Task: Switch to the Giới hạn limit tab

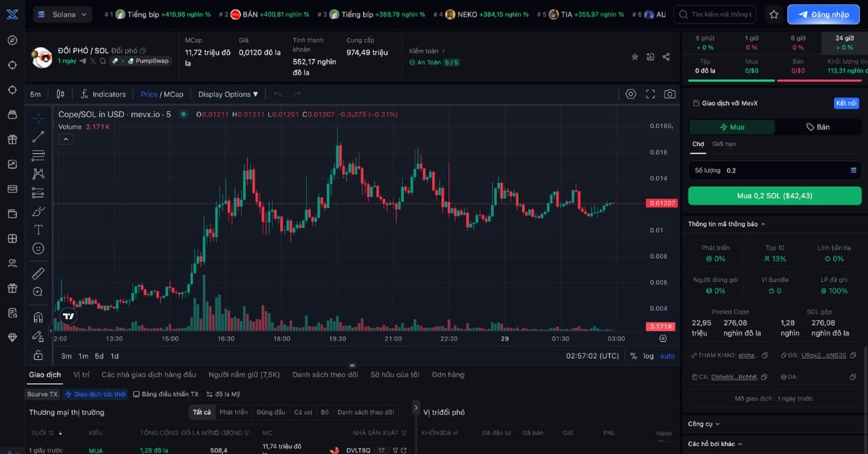Action: coord(724,144)
